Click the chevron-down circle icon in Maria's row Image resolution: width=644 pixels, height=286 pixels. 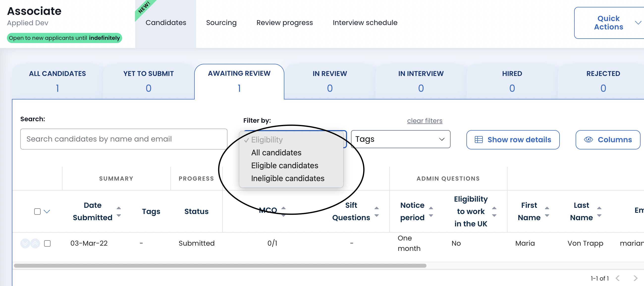tap(25, 243)
